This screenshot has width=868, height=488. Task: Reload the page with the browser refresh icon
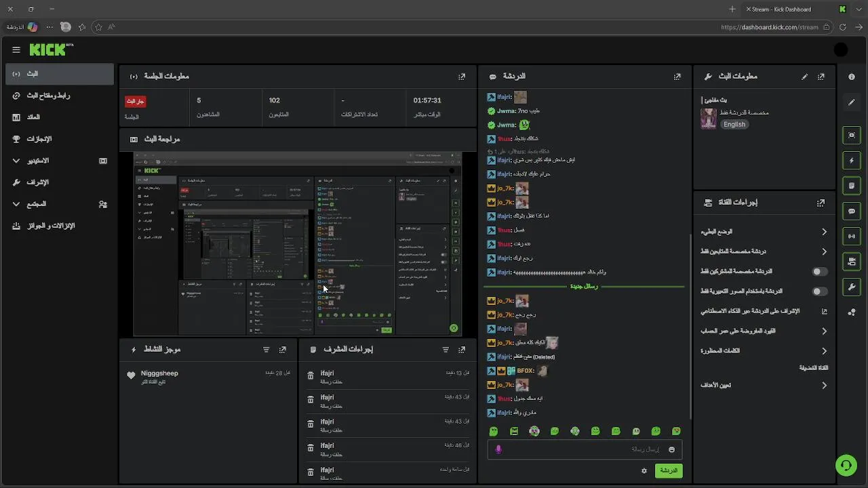tap(843, 27)
